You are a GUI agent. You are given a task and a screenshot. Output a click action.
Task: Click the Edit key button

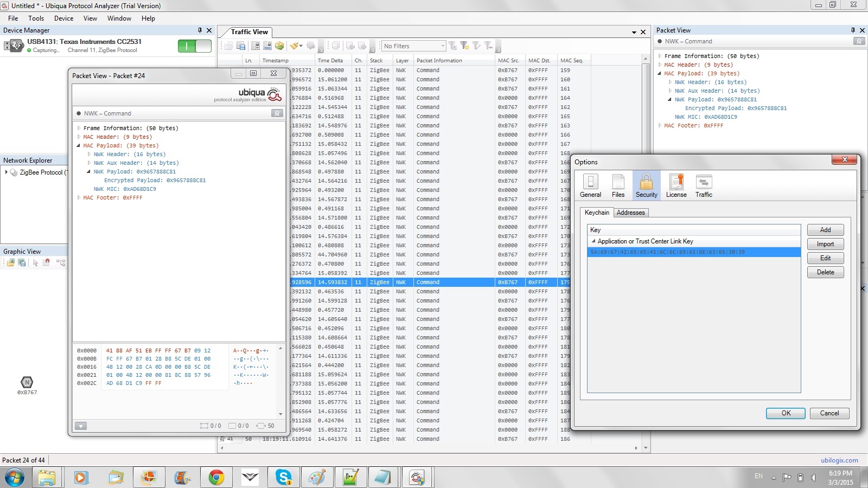point(825,258)
